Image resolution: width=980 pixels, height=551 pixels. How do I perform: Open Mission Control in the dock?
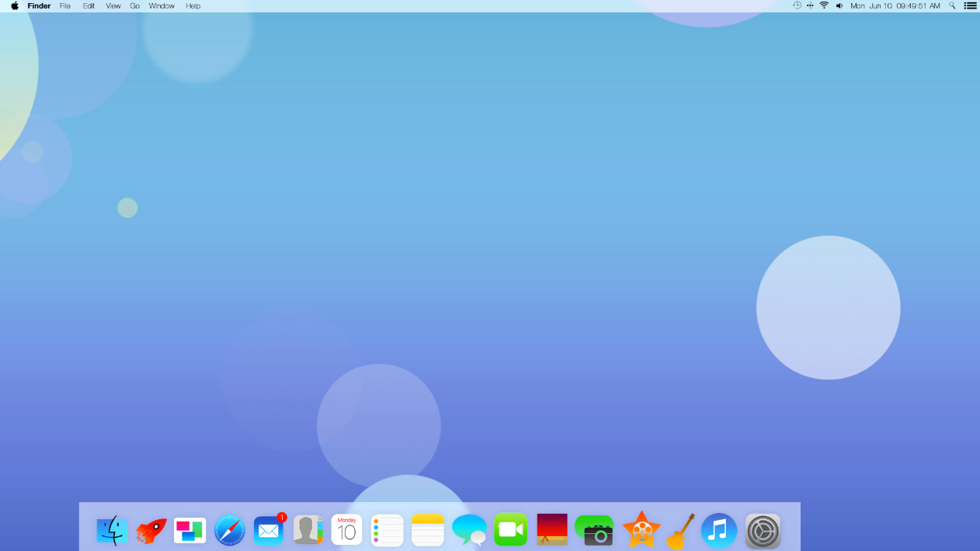pyautogui.click(x=189, y=531)
